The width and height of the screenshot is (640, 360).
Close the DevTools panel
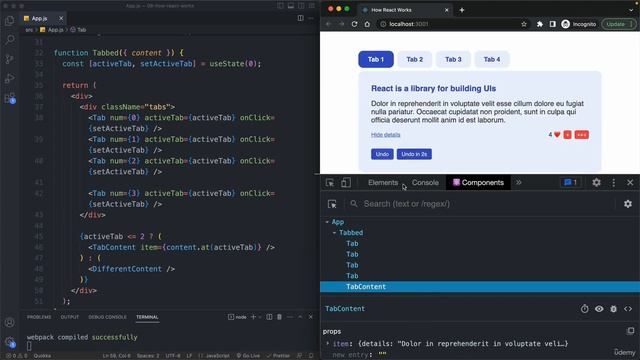630,182
